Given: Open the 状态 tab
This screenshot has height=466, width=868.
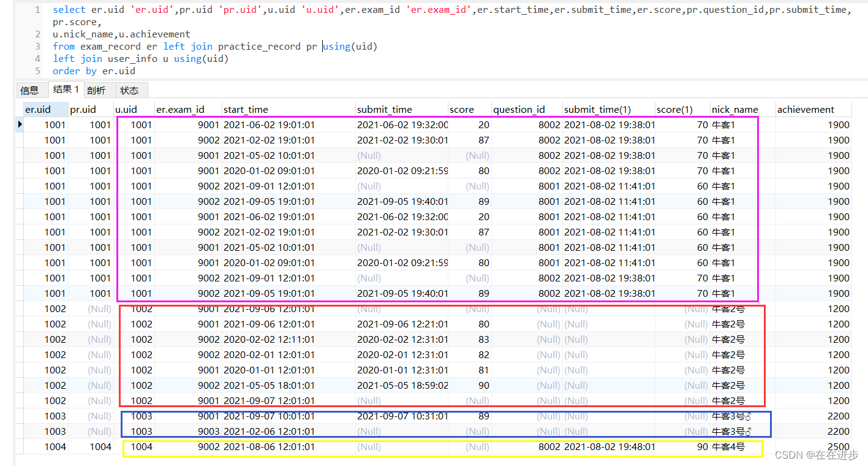Looking at the screenshot, I should coord(130,90).
